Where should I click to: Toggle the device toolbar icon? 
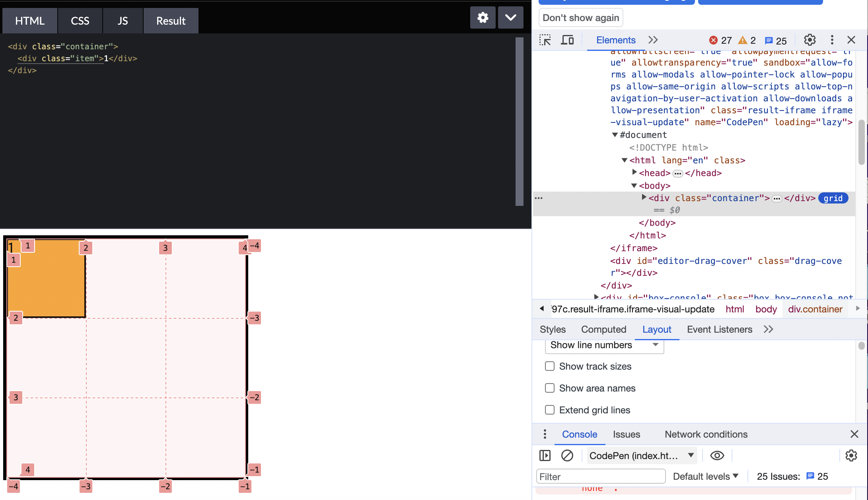(x=567, y=40)
